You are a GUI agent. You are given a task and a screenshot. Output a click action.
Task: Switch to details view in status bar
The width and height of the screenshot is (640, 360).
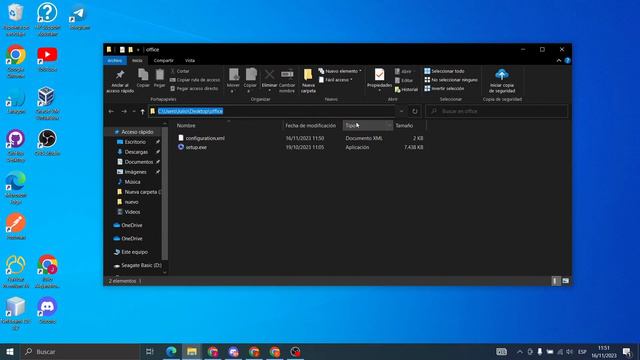[x=555, y=281]
